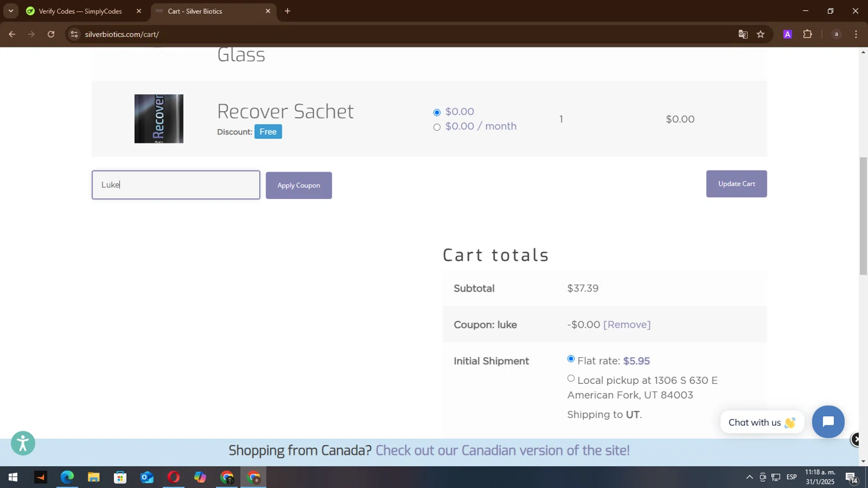The height and width of the screenshot is (488, 868).
Task: Click the scrollbar up arrow
Action: (863, 53)
